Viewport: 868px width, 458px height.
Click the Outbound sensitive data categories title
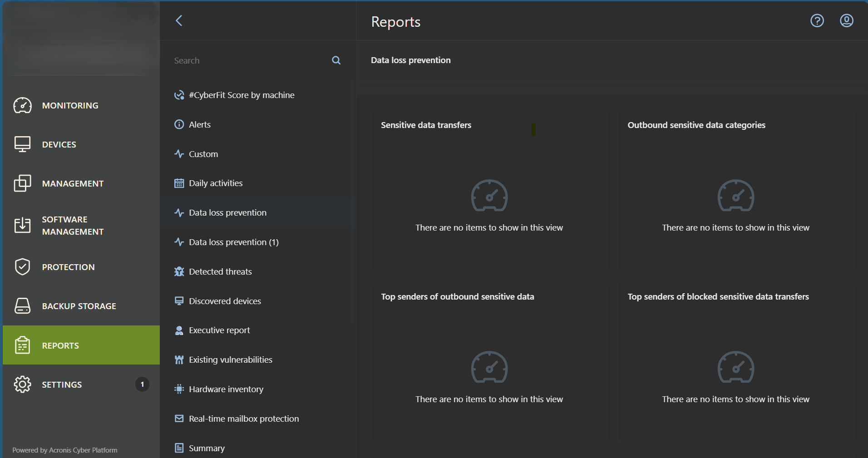(x=696, y=125)
